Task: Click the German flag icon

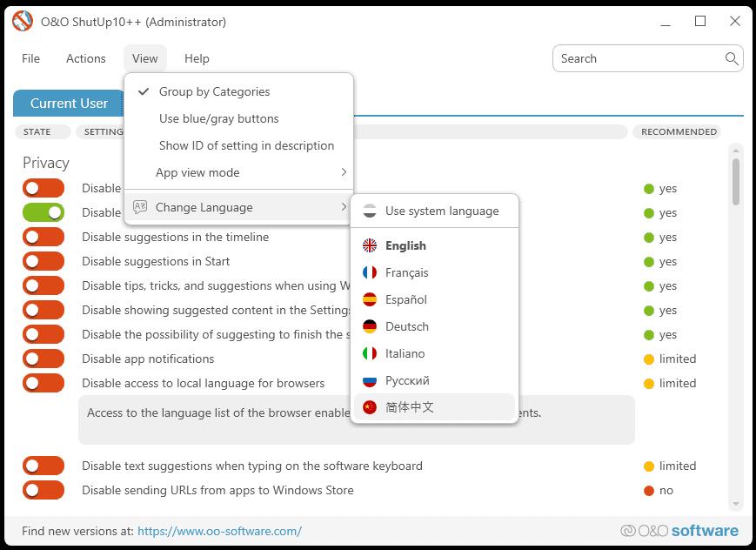Action: click(370, 326)
